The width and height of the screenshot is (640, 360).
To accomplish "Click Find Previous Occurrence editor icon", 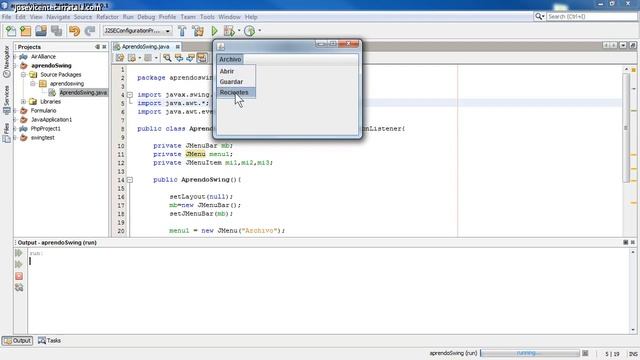I will [179, 58].
